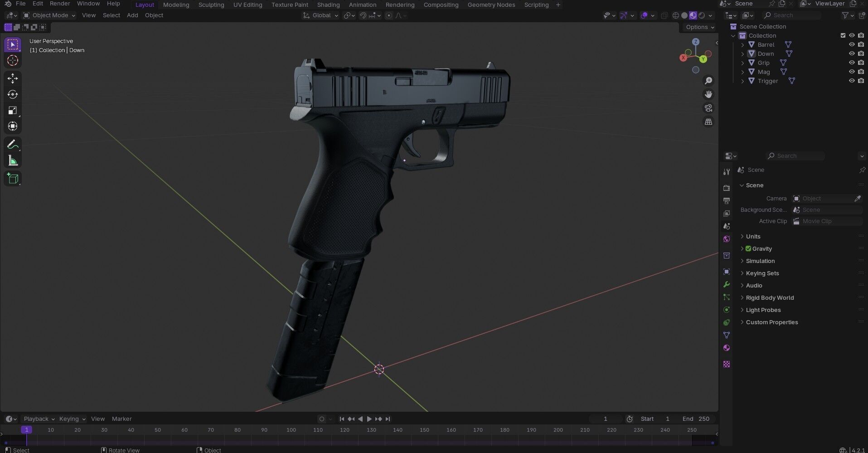Click the End frame field

point(697,419)
